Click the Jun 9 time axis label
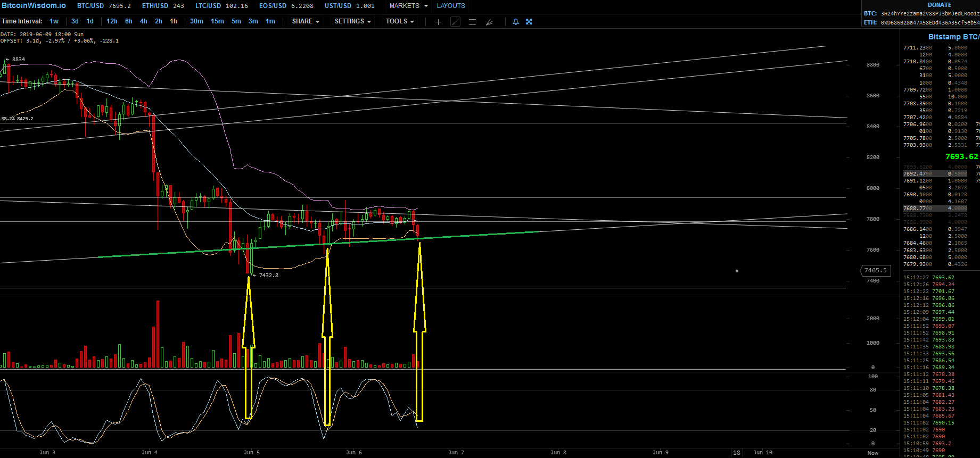Screen dimensions: 980x458 point(661,453)
